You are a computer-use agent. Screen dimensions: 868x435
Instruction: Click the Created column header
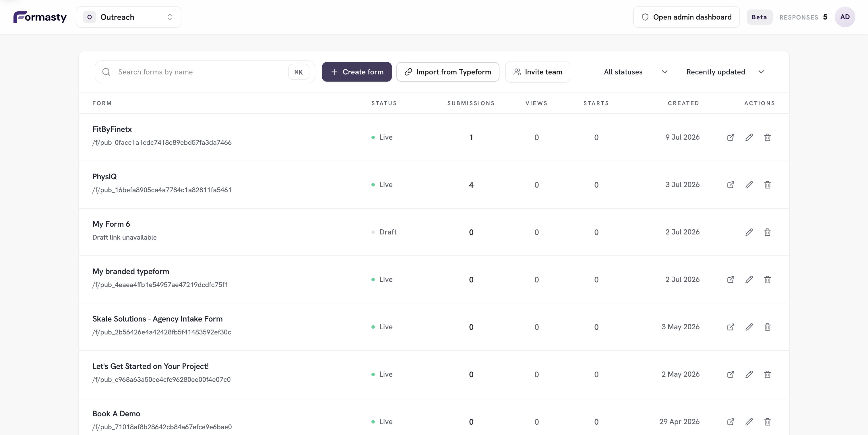click(x=683, y=103)
